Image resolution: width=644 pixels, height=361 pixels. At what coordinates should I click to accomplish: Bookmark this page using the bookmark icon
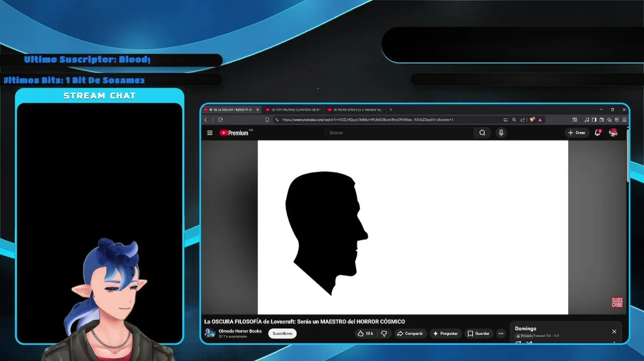[x=267, y=120]
